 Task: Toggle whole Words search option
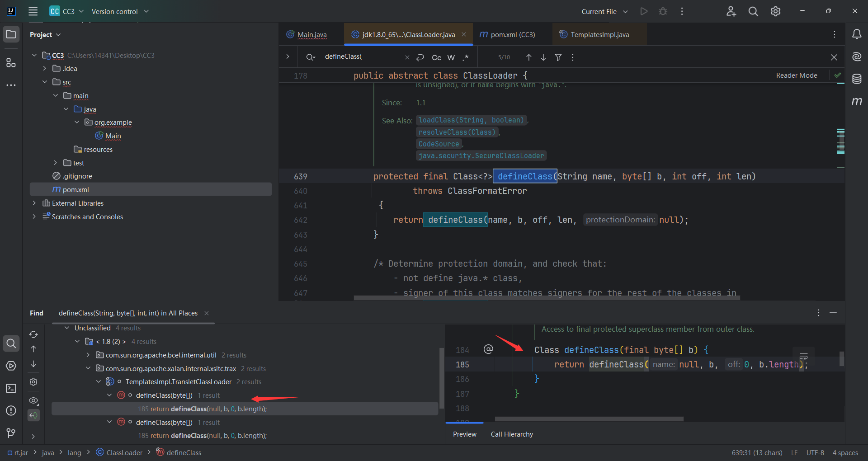point(451,57)
